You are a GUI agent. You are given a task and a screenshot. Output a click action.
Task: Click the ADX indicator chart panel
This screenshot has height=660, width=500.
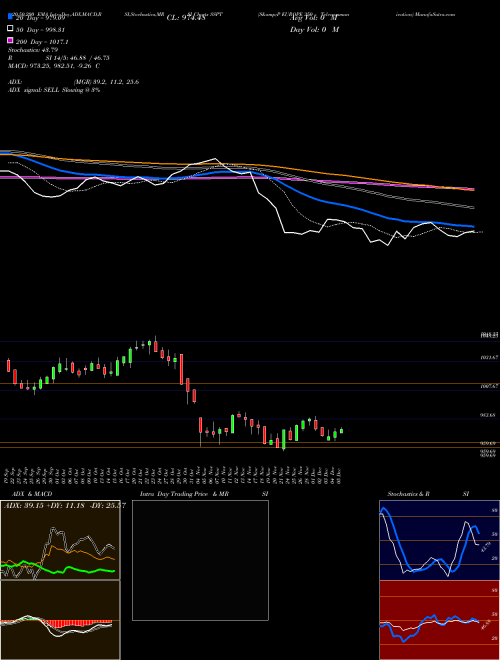pos(60,540)
